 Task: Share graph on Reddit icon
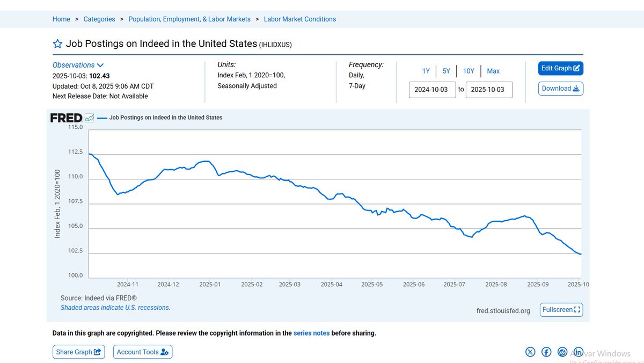tap(562, 352)
